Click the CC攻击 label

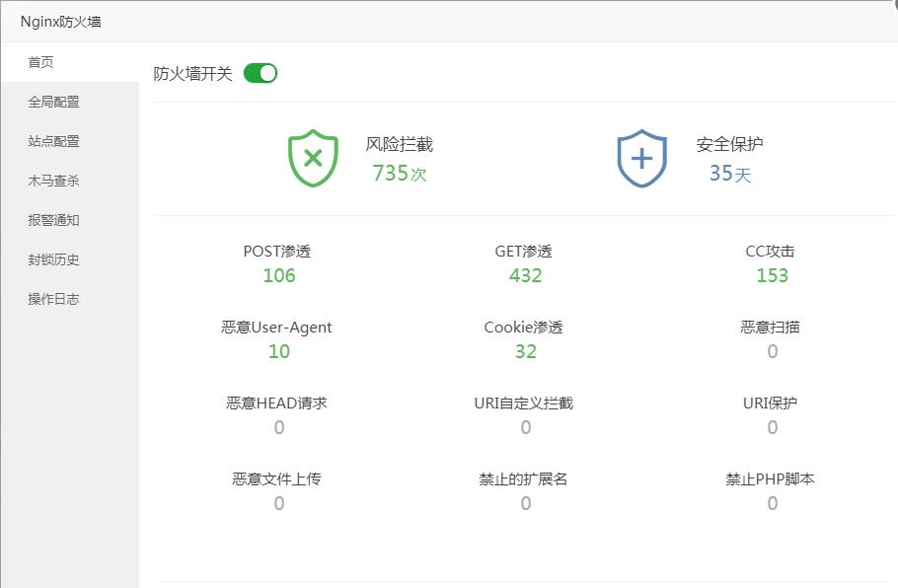(x=771, y=252)
